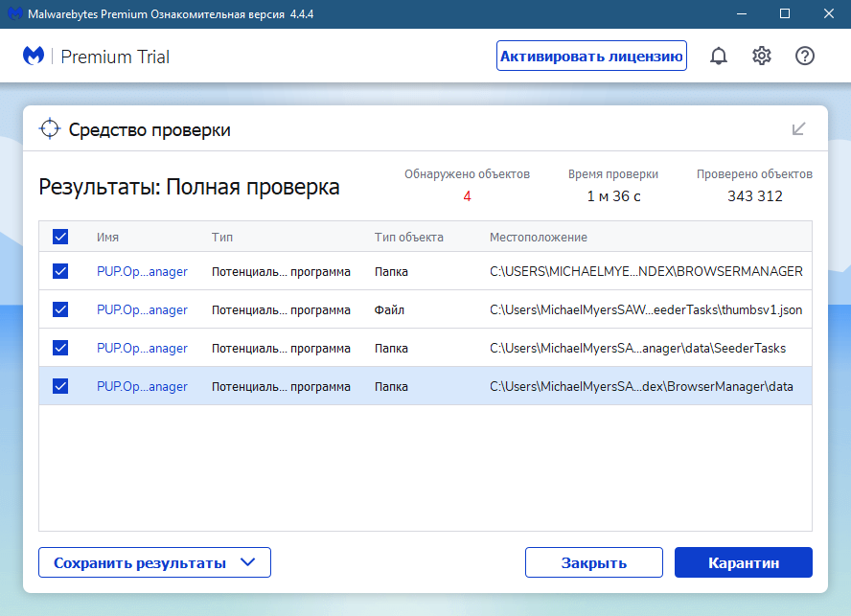The height and width of the screenshot is (616, 851).
Task: Click the Папка cell in the BROWSERMANAGER row
Action: pyautogui.click(x=391, y=271)
